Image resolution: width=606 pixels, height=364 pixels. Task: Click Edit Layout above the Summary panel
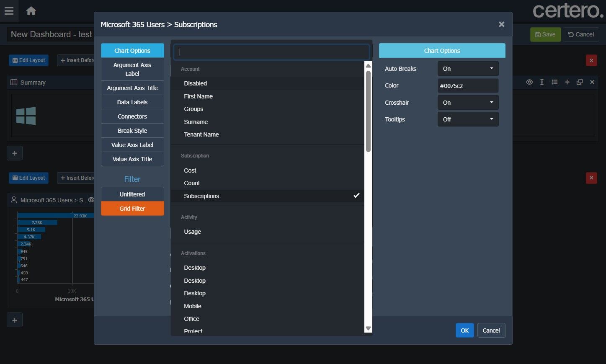pos(29,60)
